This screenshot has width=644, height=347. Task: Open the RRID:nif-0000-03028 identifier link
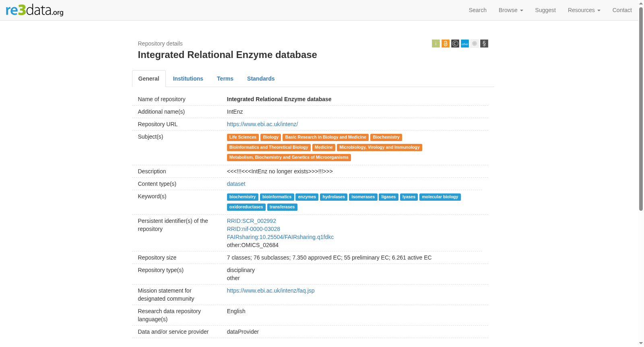coord(254,229)
